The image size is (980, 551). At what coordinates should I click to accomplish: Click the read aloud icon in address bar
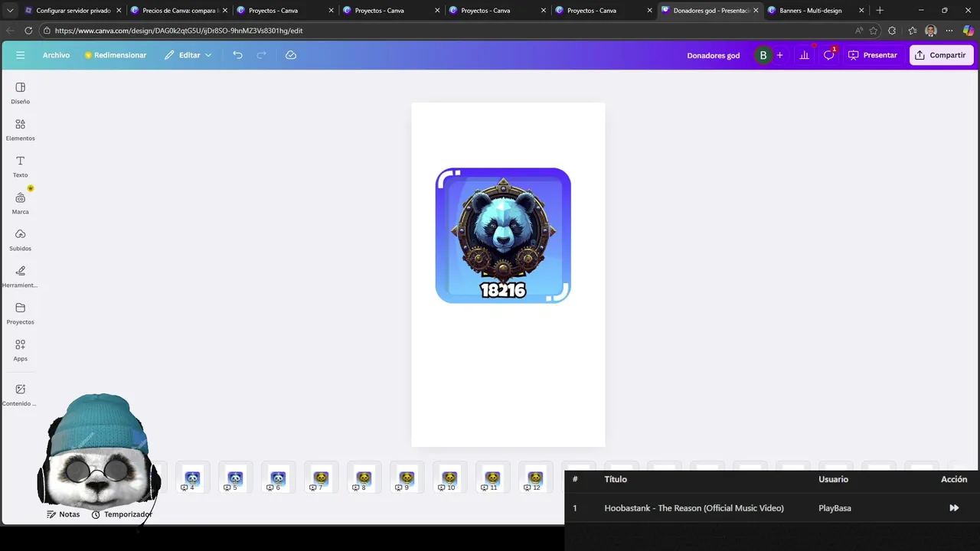pos(858,31)
